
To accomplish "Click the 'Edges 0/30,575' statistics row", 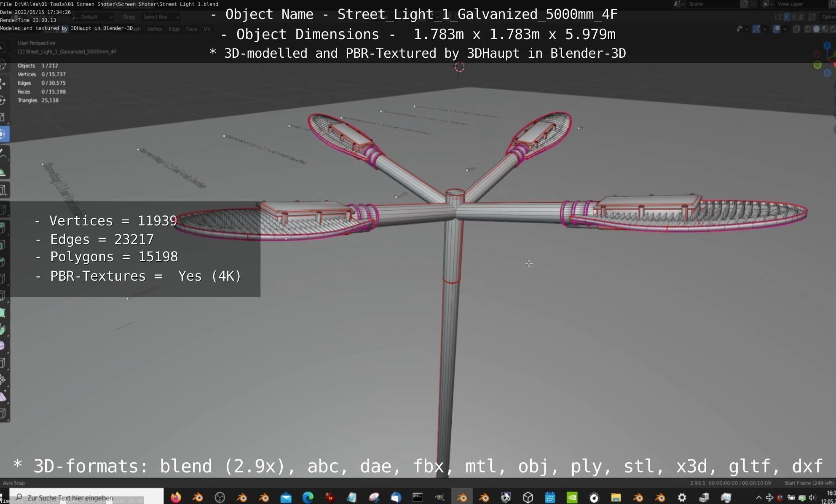I will click(42, 83).
